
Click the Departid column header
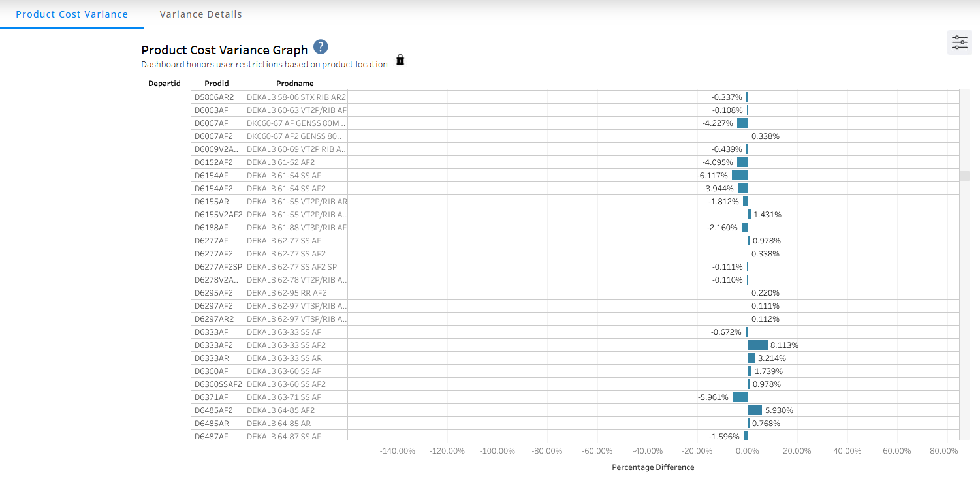(x=164, y=84)
